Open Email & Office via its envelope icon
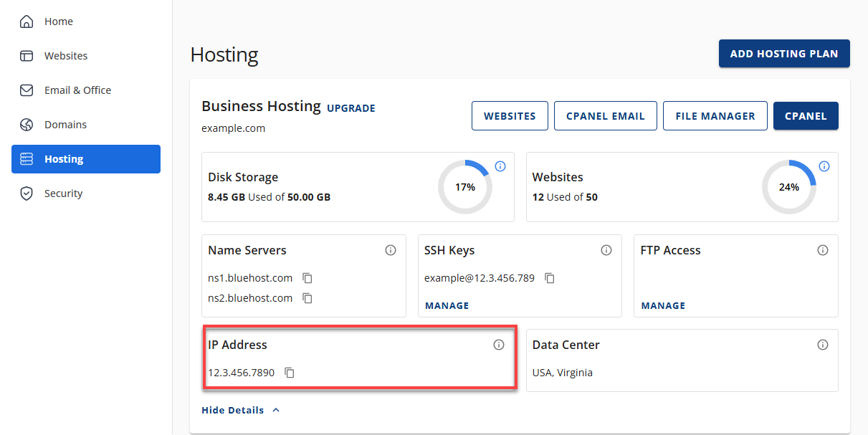868x435 pixels. tap(27, 90)
